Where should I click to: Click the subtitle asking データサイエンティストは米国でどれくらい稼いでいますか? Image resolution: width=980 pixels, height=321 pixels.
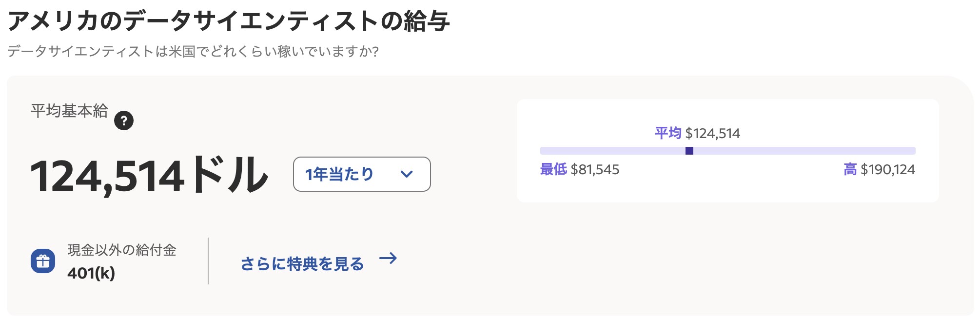[x=193, y=51]
